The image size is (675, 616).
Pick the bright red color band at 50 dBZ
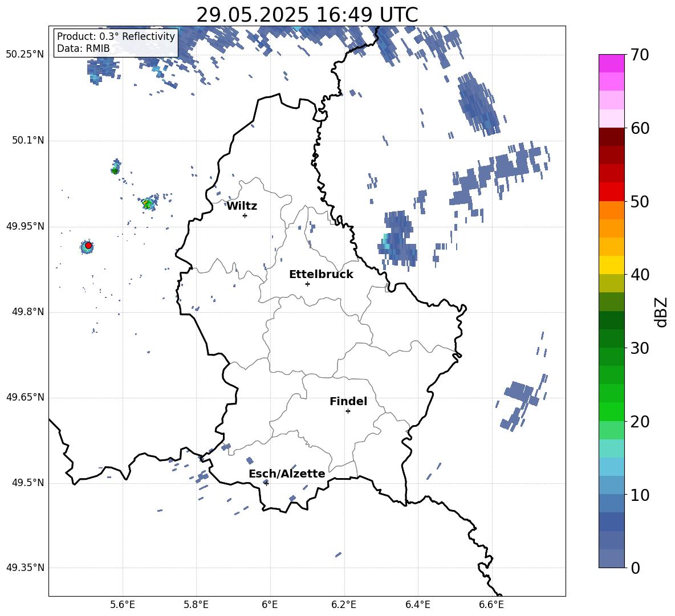[612, 192]
